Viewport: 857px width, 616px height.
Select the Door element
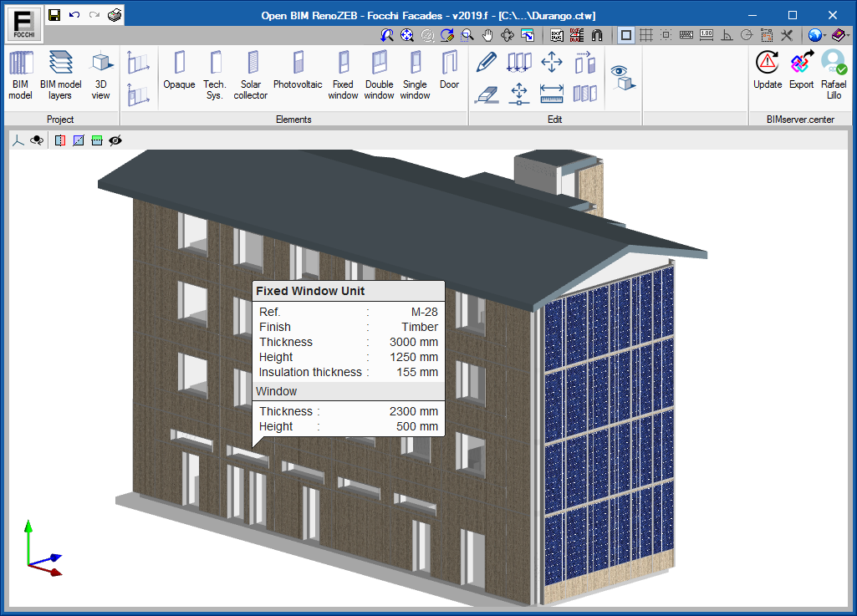[449, 70]
